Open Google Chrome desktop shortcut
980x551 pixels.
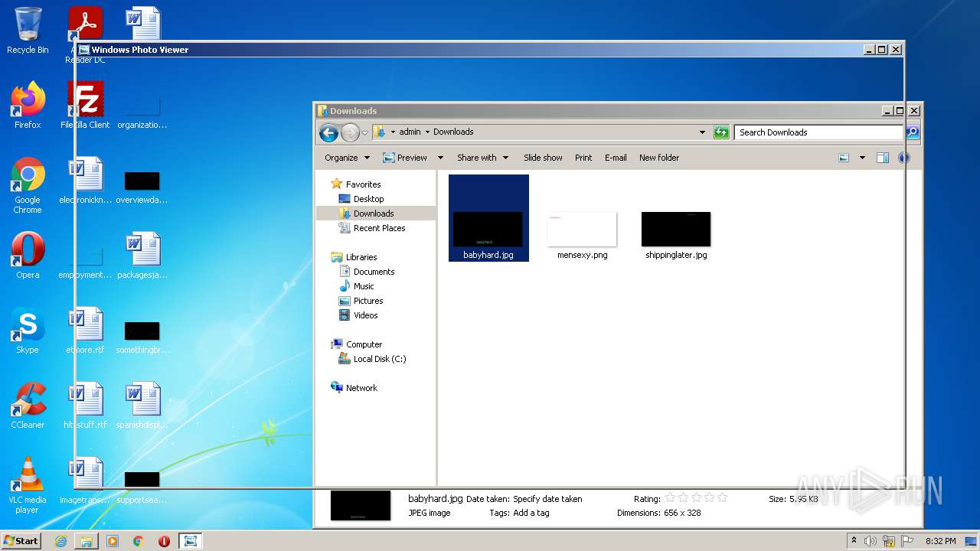point(28,186)
